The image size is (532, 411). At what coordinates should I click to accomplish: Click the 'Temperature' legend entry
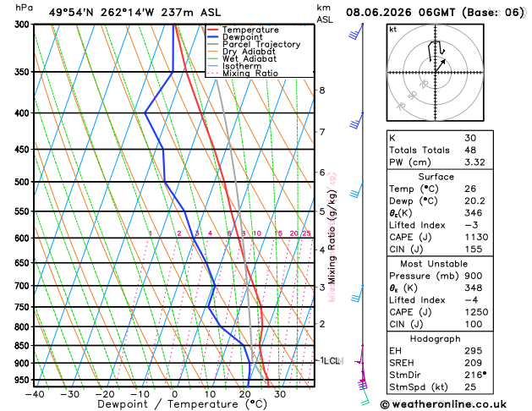coord(250,30)
